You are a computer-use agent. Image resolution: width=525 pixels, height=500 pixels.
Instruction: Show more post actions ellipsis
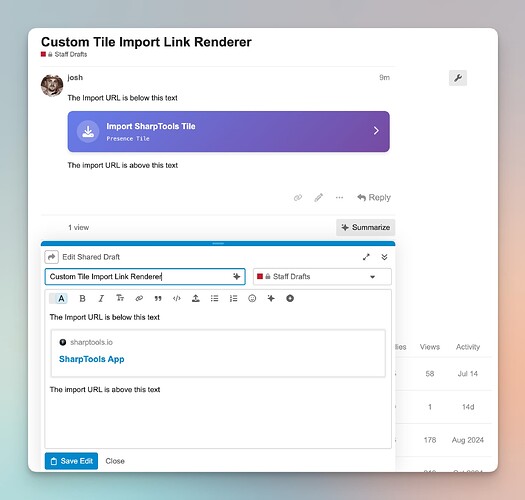tap(339, 198)
